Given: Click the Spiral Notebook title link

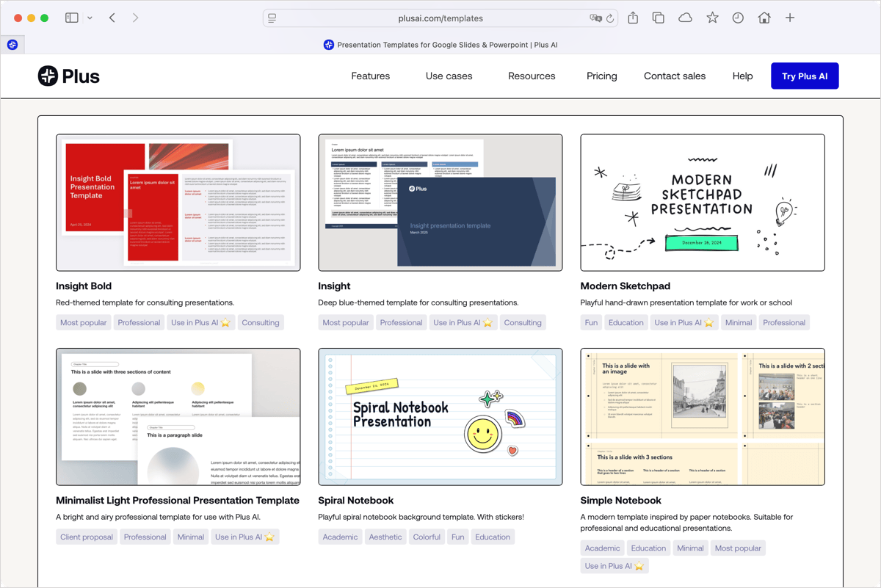Looking at the screenshot, I should (356, 501).
